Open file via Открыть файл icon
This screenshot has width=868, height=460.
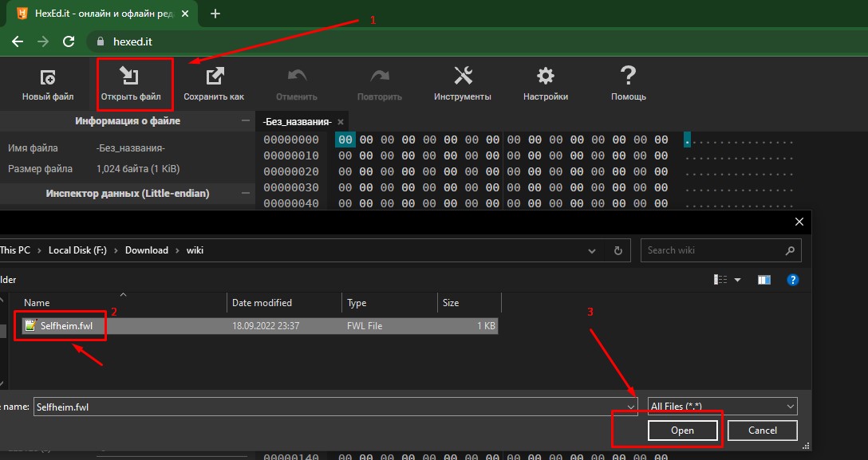click(x=130, y=77)
